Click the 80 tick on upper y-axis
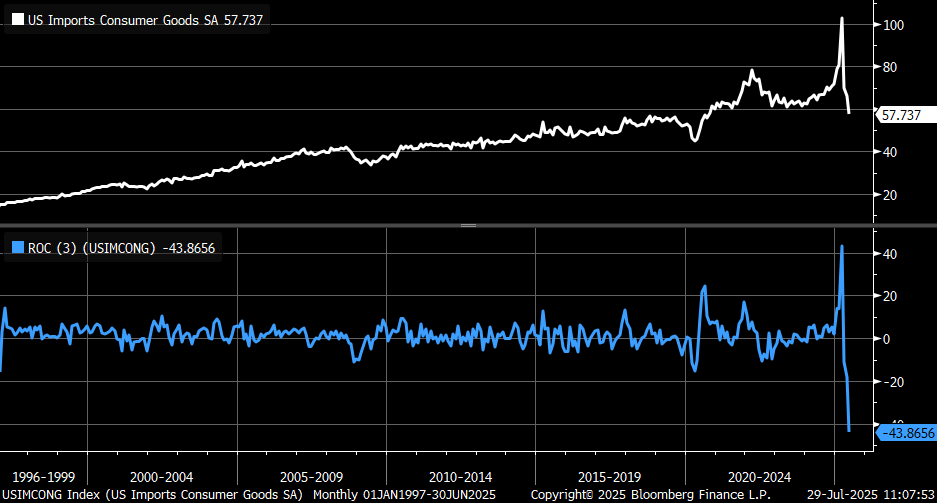937x503 pixels. click(890, 67)
